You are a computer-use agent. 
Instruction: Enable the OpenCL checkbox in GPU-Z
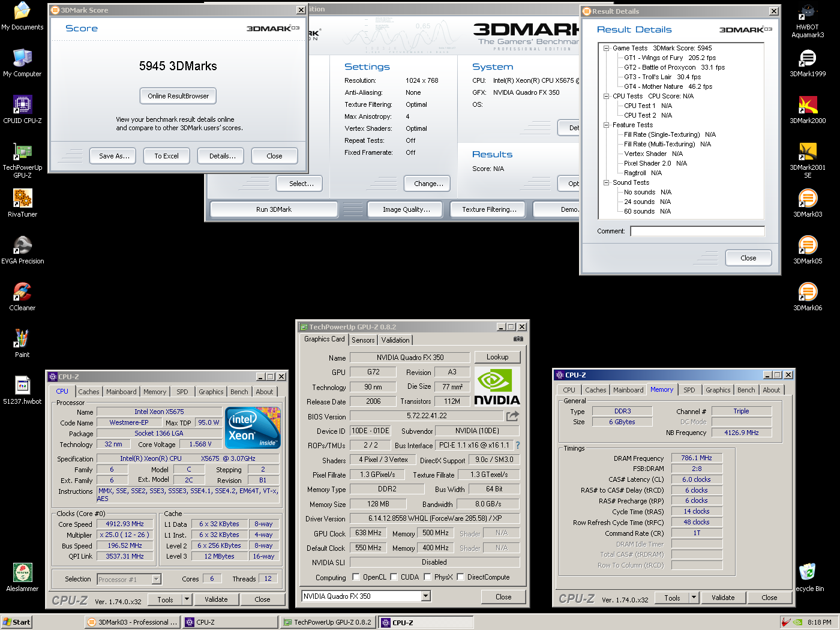[x=356, y=577]
